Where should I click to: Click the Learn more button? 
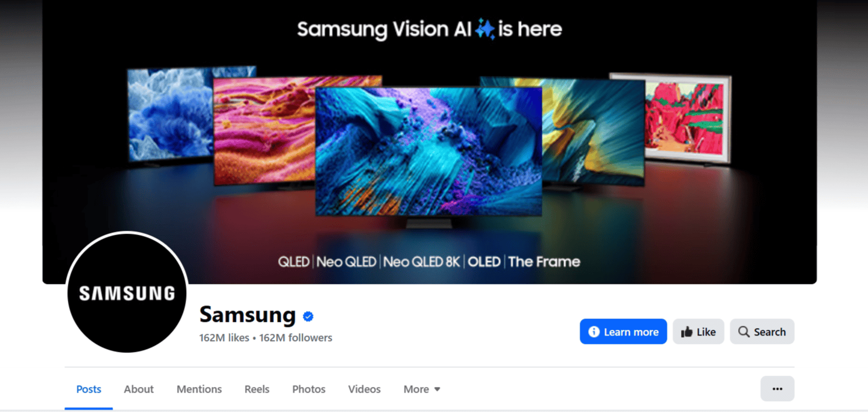coord(623,332)
